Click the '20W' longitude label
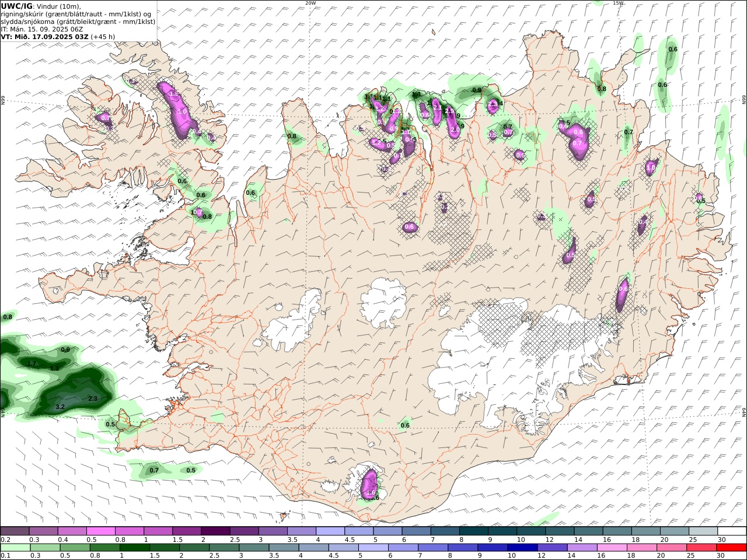The width and height of the screenshot is (747, 560). coord(310,3)
